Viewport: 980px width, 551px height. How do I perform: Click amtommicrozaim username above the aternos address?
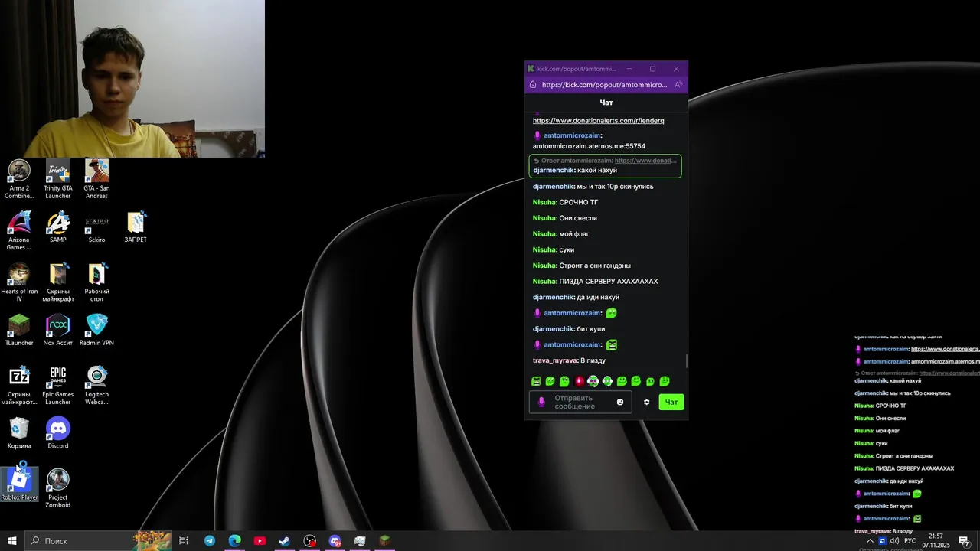(x=572, y=135)
